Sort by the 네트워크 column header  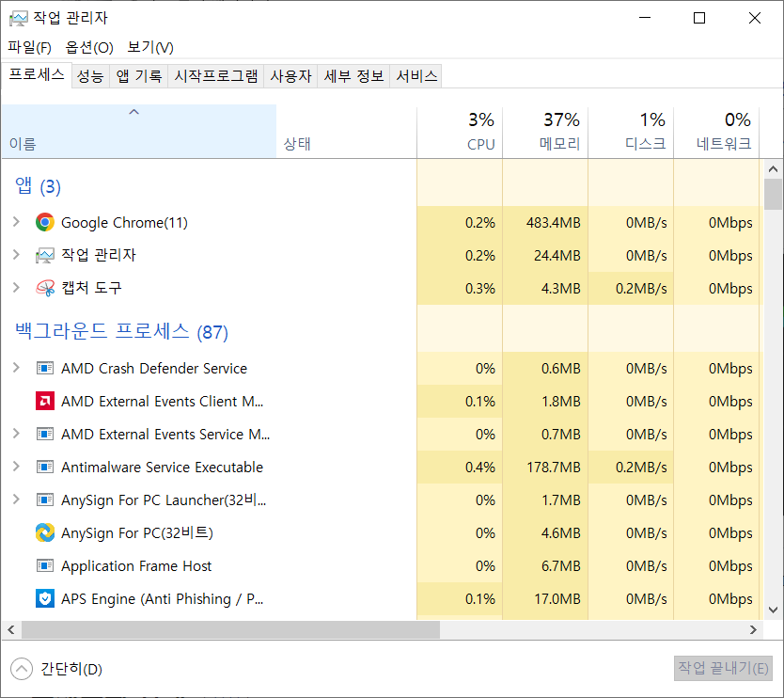click(x=716, y=131)
